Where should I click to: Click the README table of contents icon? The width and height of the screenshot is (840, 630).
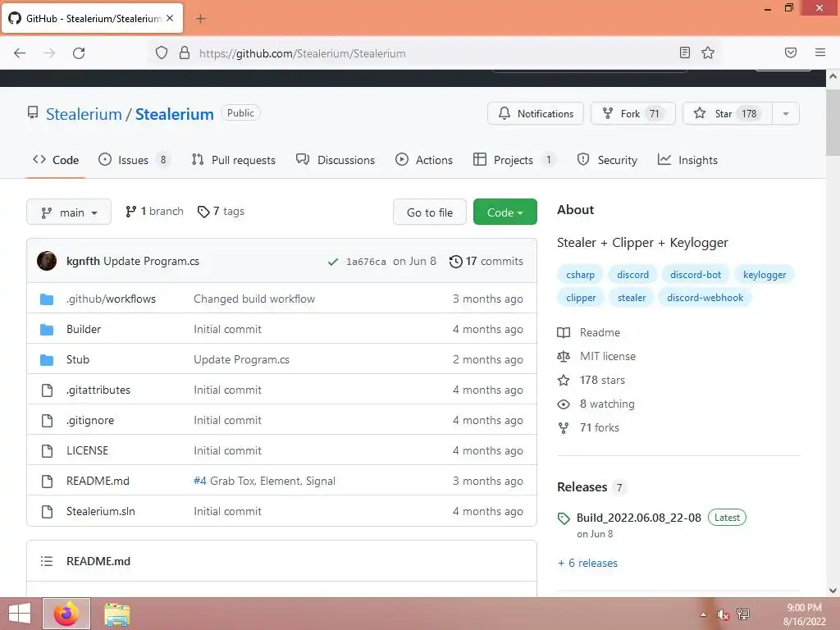pos(47,561)
